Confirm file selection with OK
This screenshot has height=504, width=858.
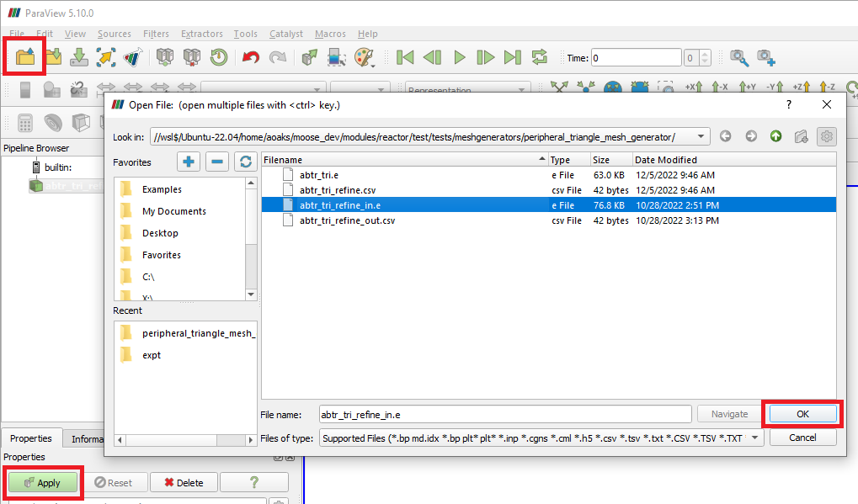click(x=802, y=414)
